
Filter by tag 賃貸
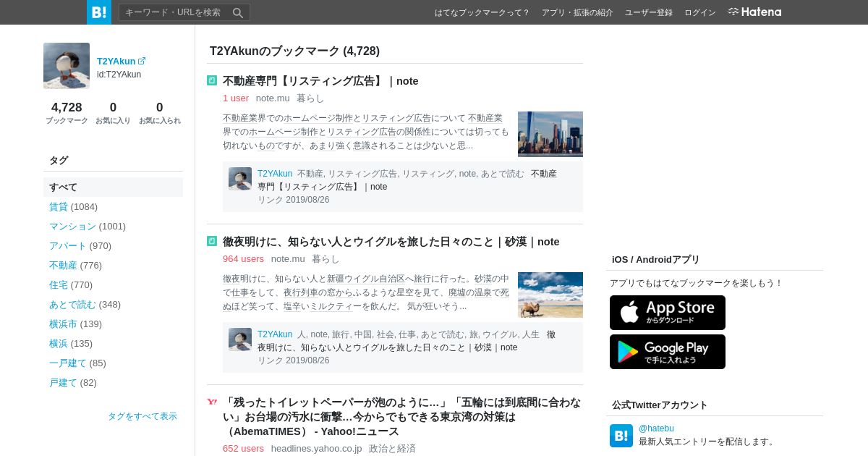click(x=59, y=206)
